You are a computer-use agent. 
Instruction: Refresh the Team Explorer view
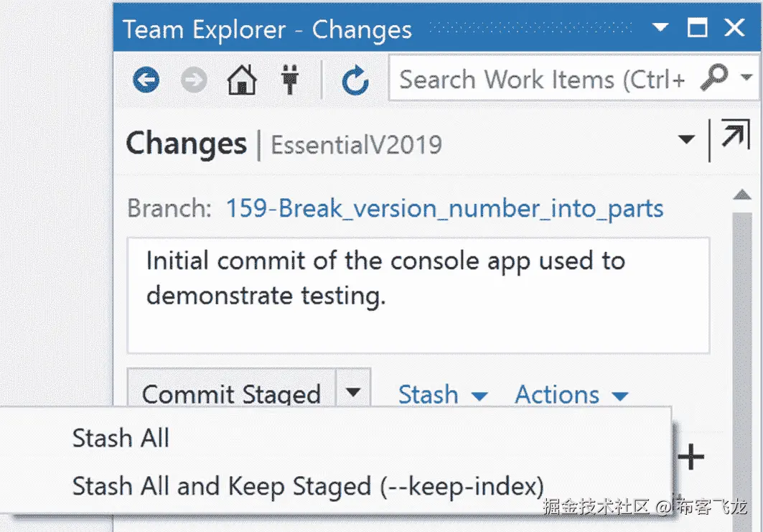point(355,80)
